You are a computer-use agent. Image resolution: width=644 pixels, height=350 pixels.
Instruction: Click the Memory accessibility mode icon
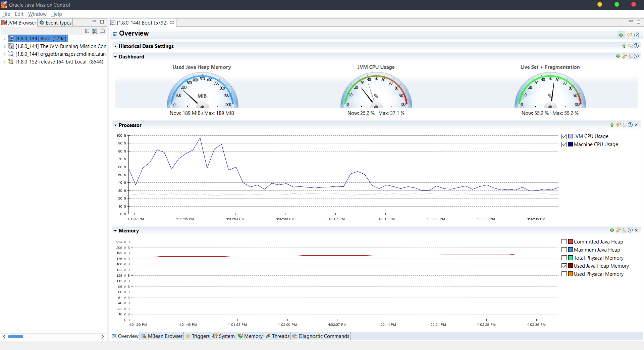pyautogui.click(x=624, y=230)
